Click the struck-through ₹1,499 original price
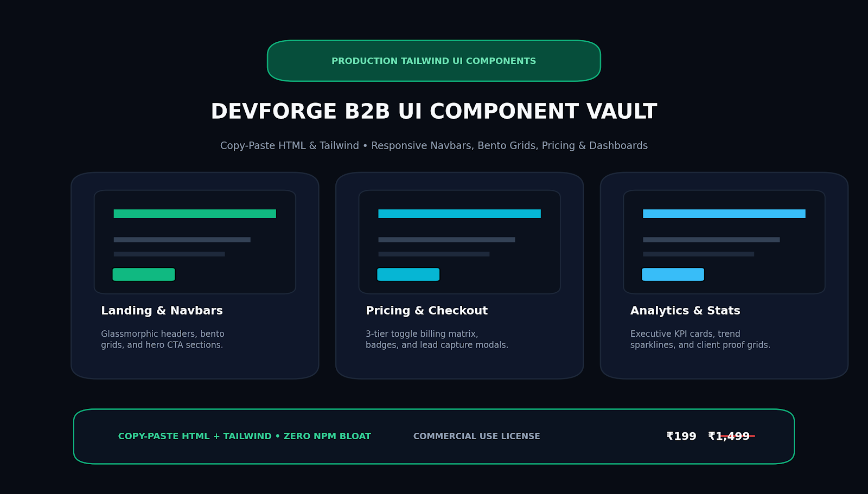This screenshot has width=868, height=494. 730,437
